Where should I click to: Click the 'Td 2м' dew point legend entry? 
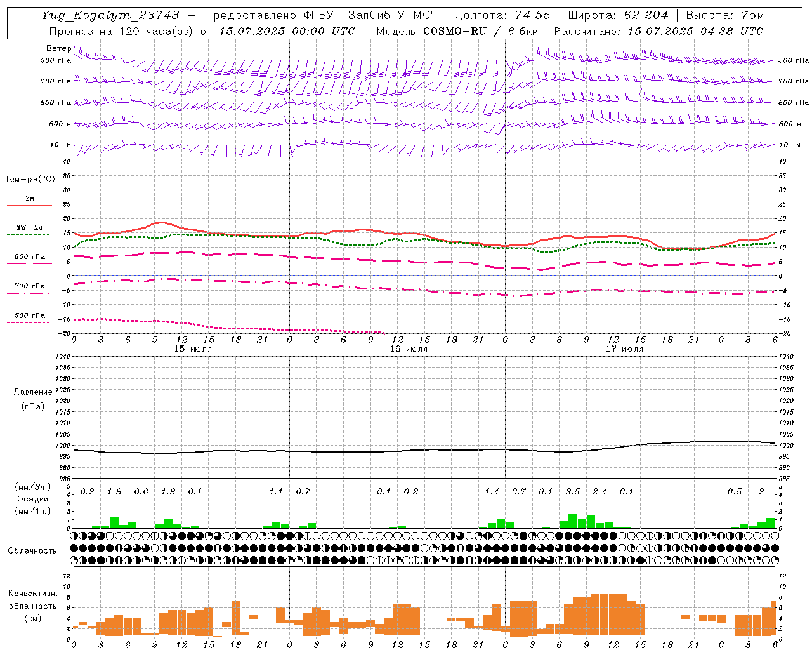[30, 227]
